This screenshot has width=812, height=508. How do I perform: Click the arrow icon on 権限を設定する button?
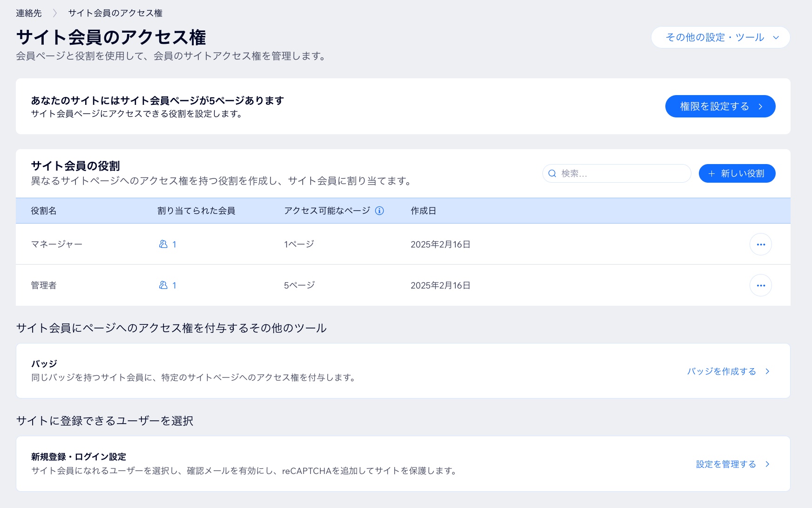click(x=761, y=106)
